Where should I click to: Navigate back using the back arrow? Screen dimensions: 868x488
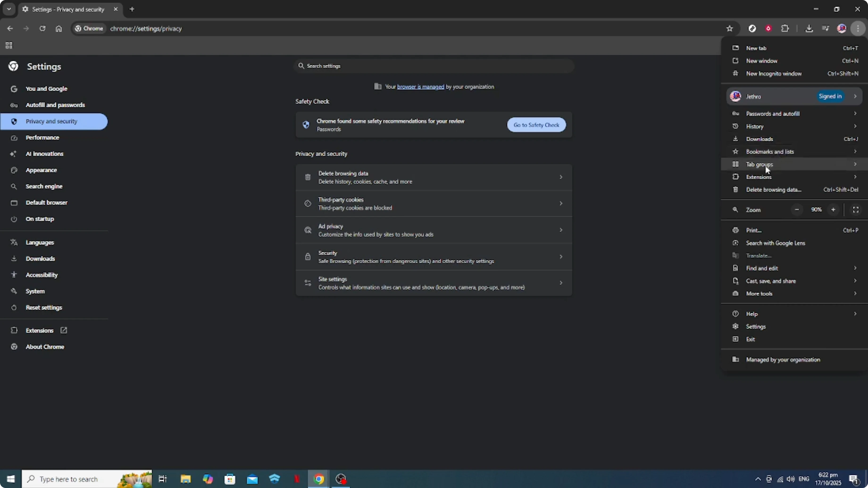click(10, 29)
